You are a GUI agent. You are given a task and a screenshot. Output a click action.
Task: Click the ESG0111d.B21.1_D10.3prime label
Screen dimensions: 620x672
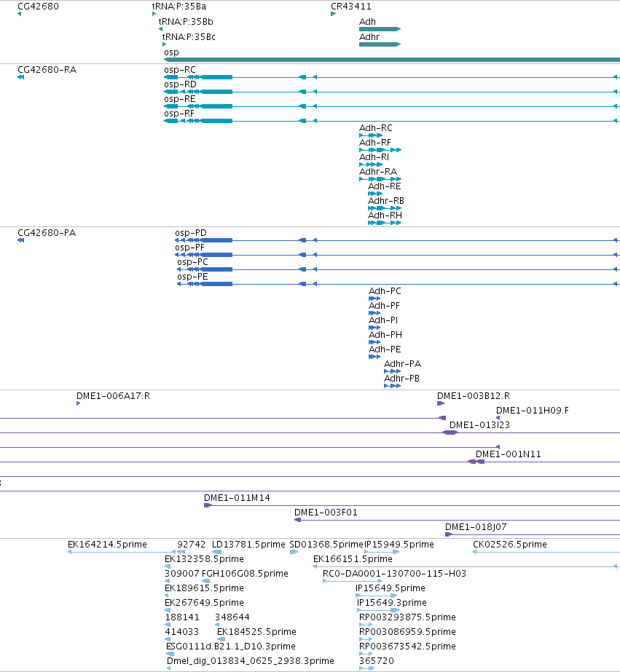click(231, 647)
